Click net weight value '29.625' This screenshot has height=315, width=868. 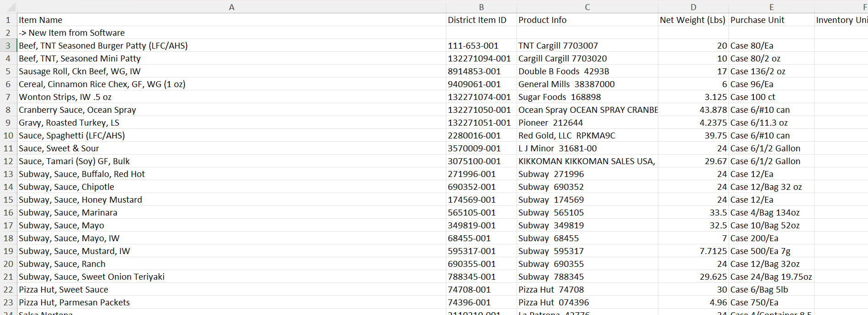tap(693, 276)
